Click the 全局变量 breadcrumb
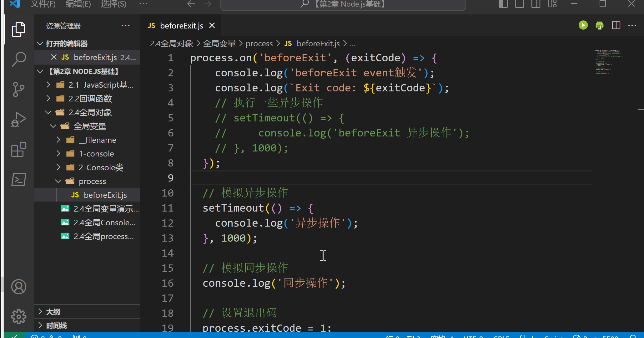644x338 pixels. 219,44
